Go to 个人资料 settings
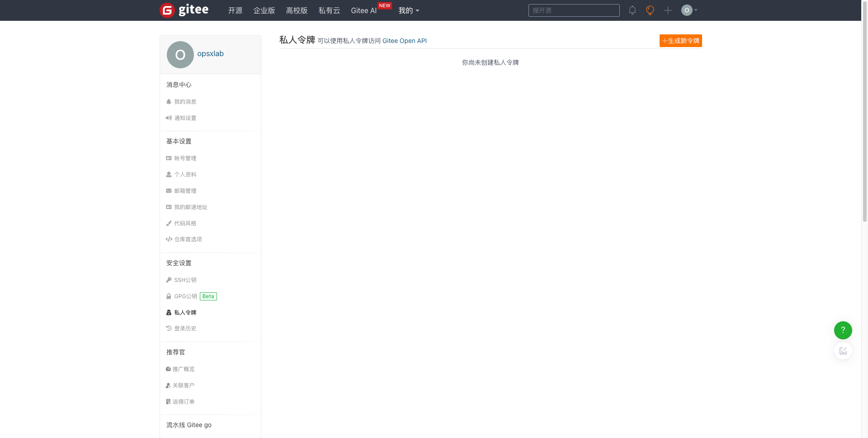Screen dimensions: 868x438 (185, 175)
